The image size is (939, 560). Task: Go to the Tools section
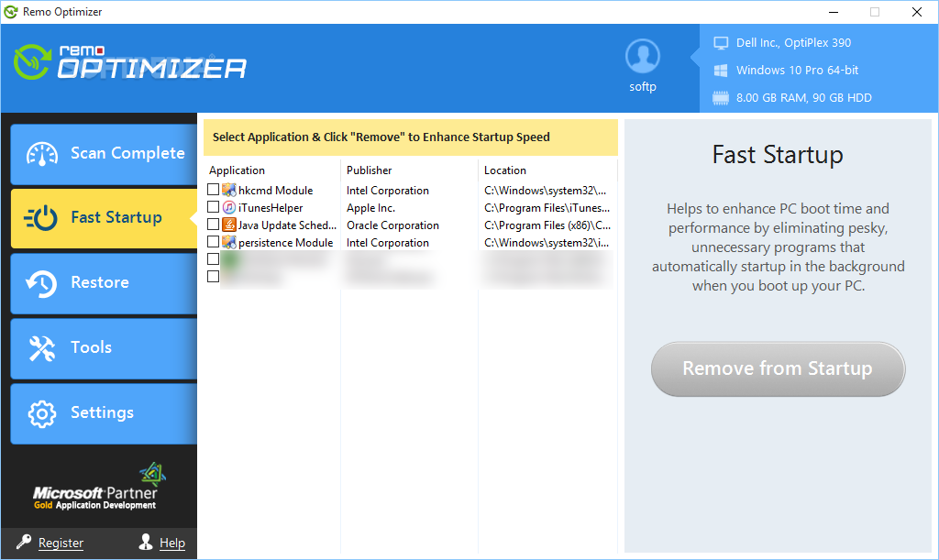pyautogui.click(x=104, y=348)
